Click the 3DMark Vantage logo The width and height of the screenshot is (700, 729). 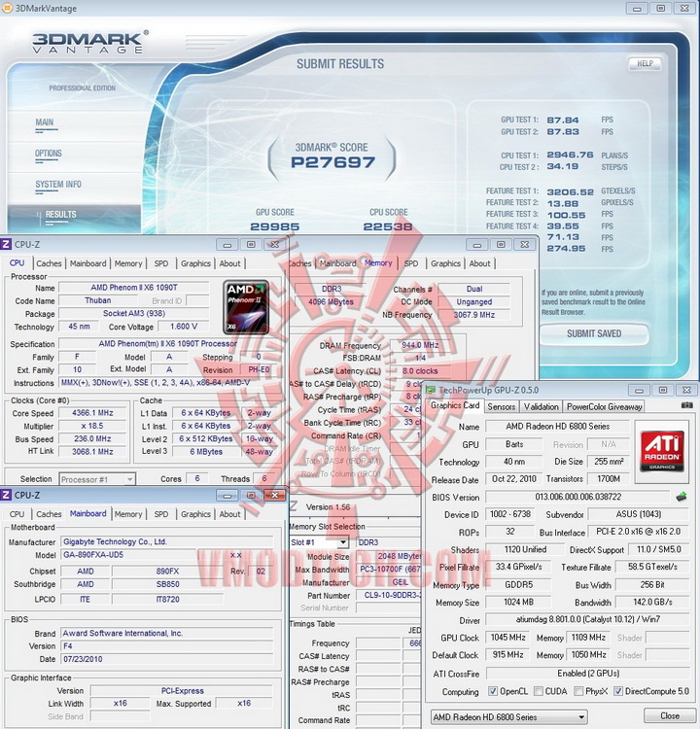(x=90, y=42)
